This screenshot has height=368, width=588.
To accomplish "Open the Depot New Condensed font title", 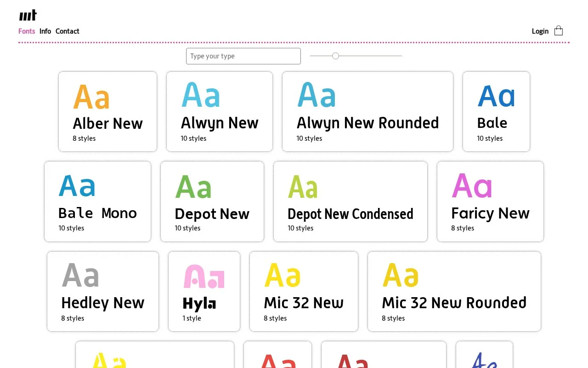I will click(351, 214).
